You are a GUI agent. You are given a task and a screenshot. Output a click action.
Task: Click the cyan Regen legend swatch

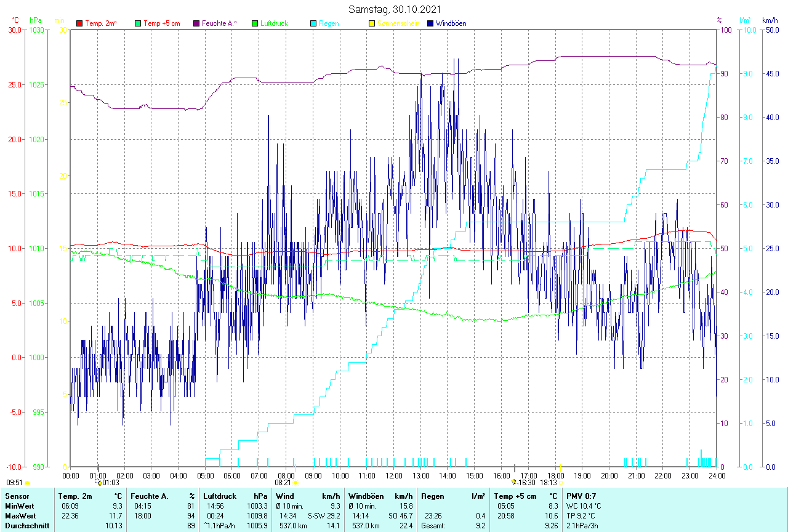pyautogui.click(x=313, y=23)
